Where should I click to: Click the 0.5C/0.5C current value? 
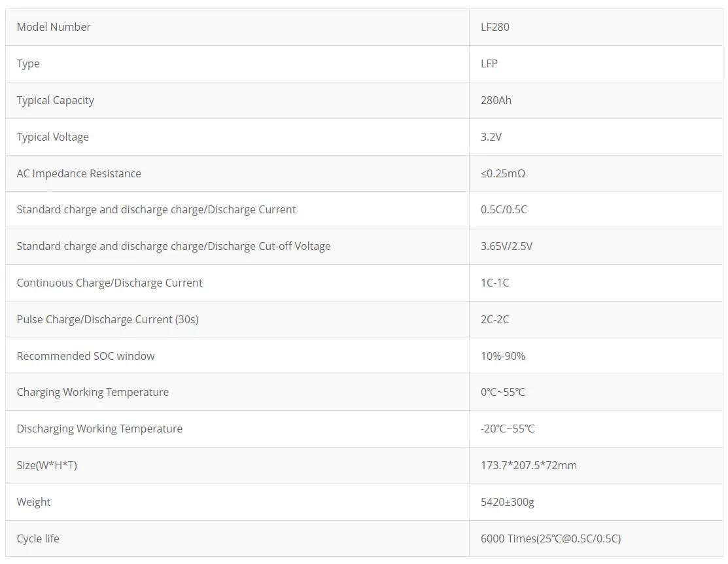(x=504, y=209)
